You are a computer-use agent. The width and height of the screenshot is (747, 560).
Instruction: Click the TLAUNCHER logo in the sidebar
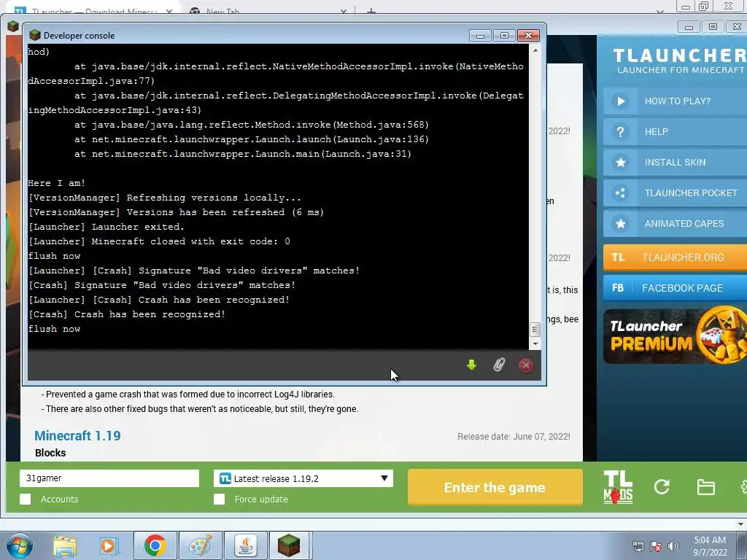pos(679,61)
